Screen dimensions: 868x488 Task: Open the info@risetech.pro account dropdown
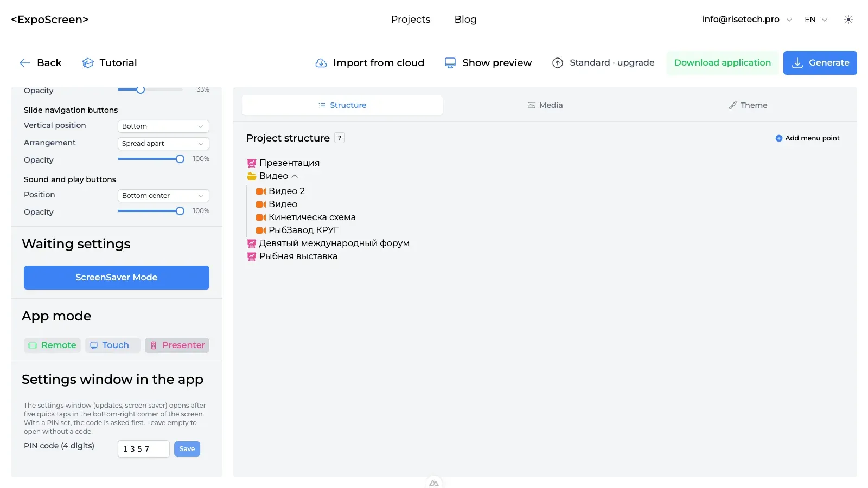pyautogui.click(x=746, y=20)
